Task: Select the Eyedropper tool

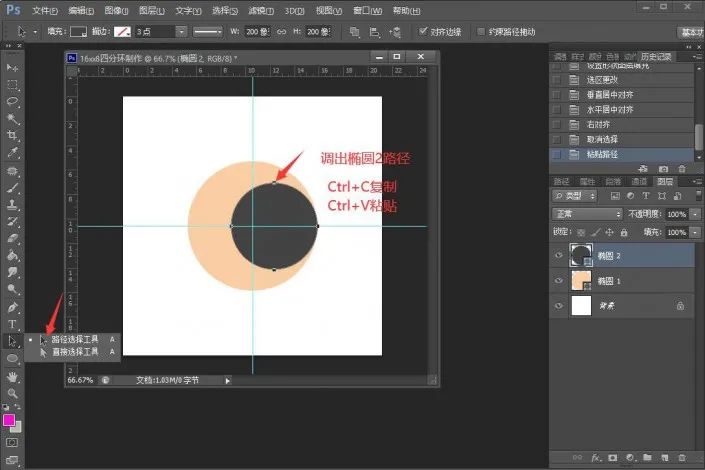Action: click(x=12, y=152)
